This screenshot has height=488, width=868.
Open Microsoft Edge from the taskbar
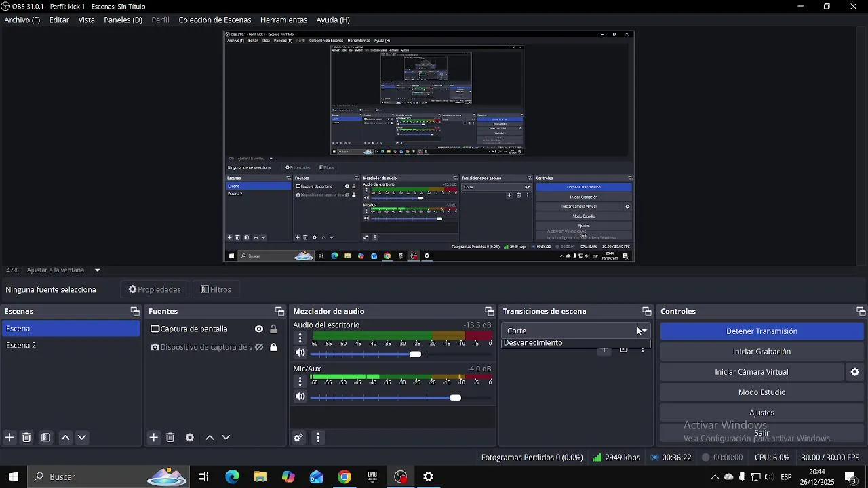pyautogui.click(x=233, y=477)
